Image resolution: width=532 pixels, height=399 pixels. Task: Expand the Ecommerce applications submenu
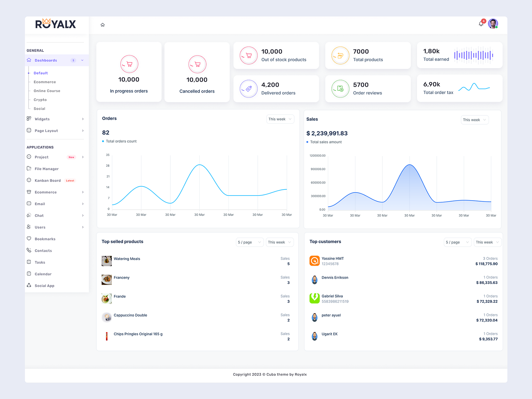coord(83,192)
